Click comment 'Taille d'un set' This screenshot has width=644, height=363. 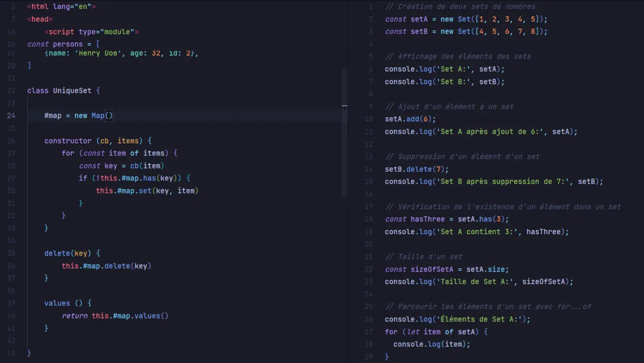click(x=424, y=257)
